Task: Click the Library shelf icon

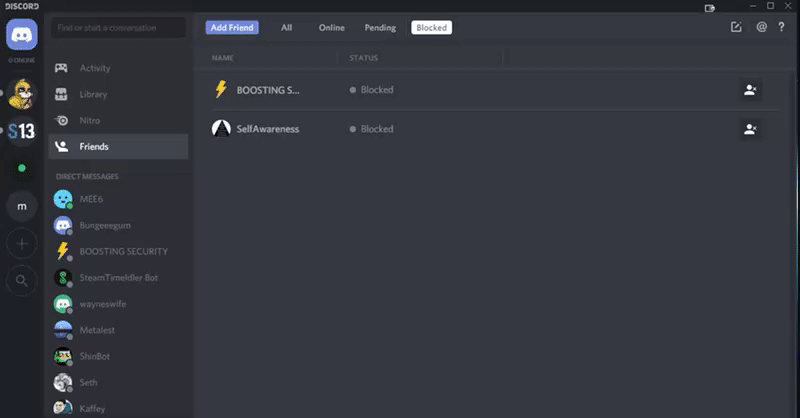Action: (x=61, y=94)
